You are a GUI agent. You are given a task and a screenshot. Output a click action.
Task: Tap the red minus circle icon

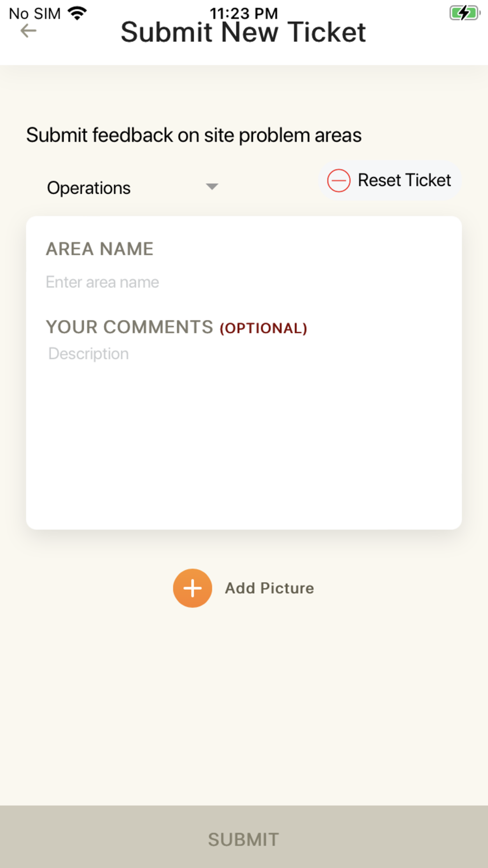tap(339, 181)
